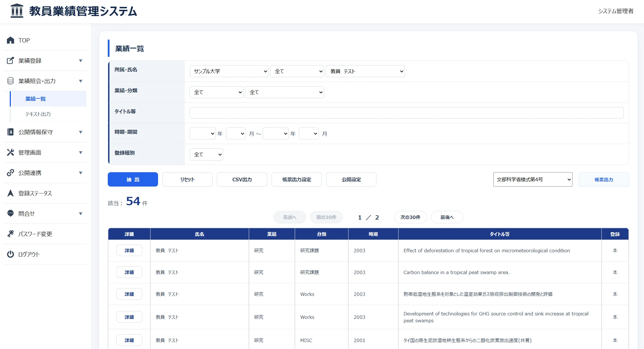Click the パスワード変更 key icon
The height and width of the screenshot is (349, 644).
[10, 234]
